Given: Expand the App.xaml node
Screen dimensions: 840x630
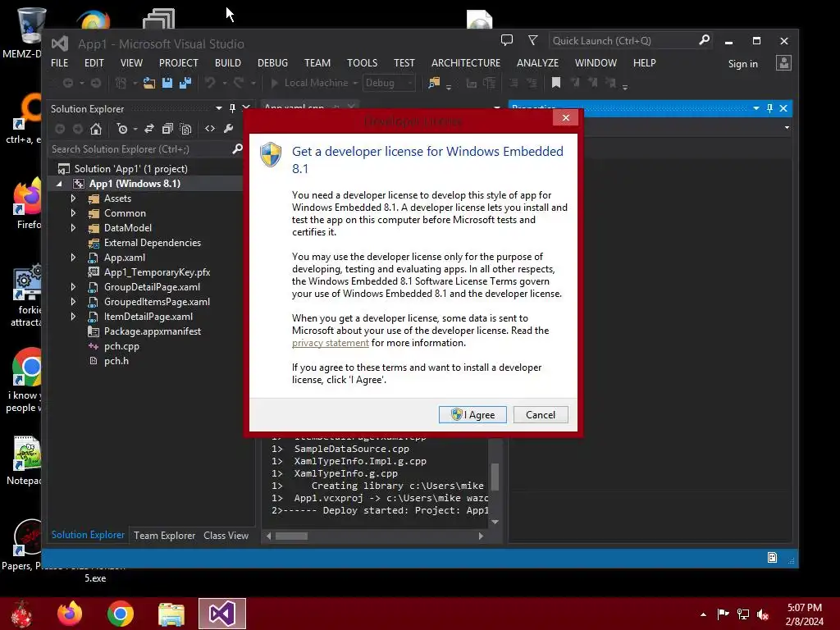Looking at the screenshot, I should tap(73, 258).
